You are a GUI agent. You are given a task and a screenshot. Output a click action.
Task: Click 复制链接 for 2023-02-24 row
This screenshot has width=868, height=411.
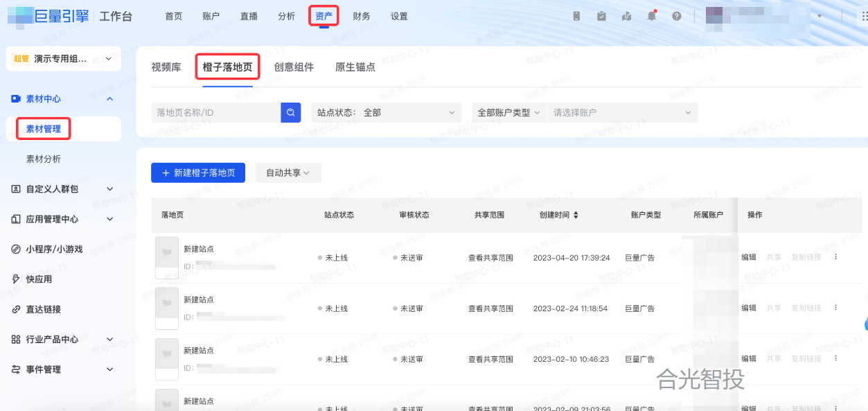click(x=806, y=308)
